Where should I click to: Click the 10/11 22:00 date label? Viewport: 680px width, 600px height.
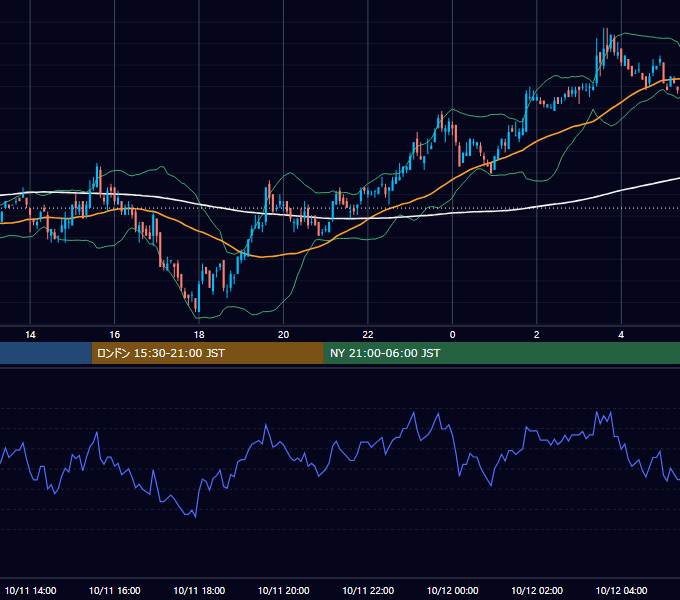coord(368,590)
